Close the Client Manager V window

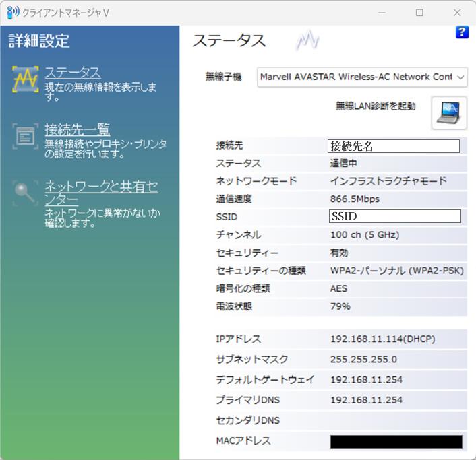(457, 12)
